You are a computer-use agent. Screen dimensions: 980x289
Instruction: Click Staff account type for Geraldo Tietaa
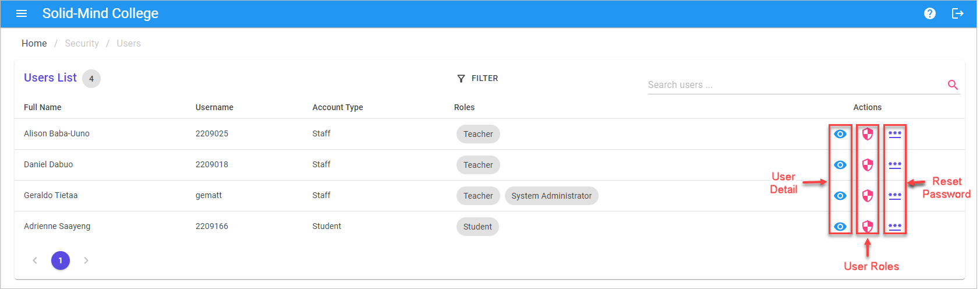click(x=321, y=195)
